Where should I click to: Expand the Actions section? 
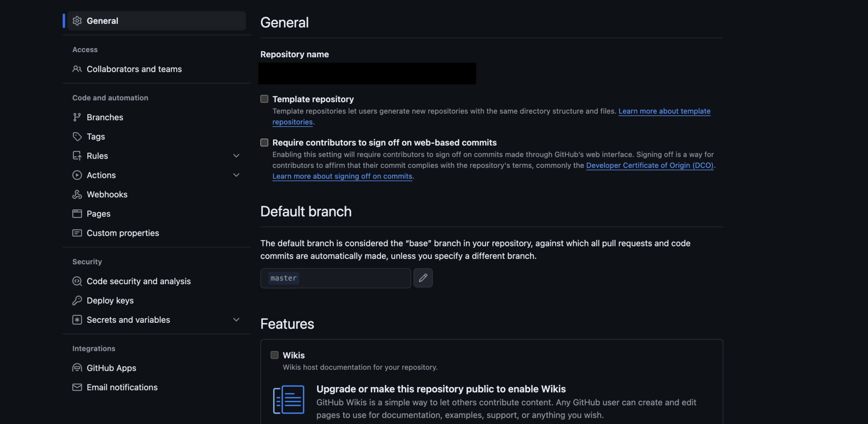coord(236,175)
